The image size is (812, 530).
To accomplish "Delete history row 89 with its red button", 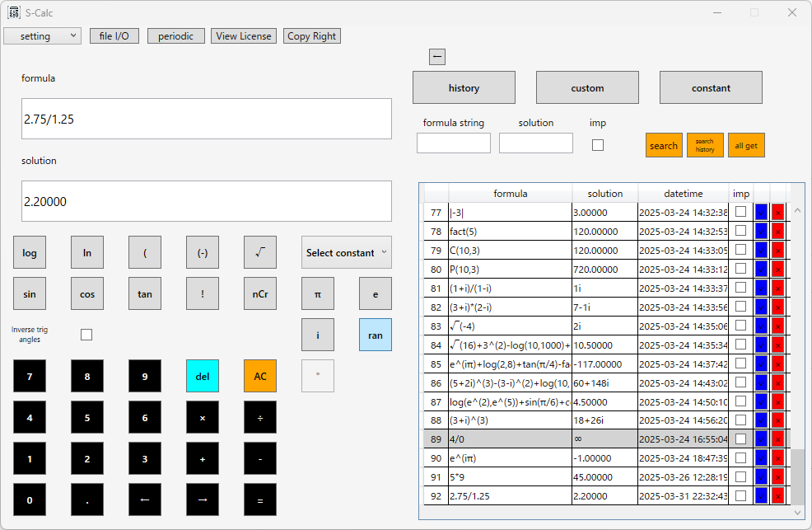I will (777, 439).
